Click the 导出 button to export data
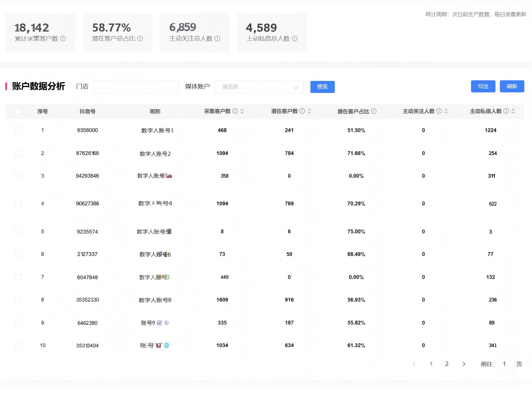The height and width of the screenshot is (399, 532). (483, 86)
